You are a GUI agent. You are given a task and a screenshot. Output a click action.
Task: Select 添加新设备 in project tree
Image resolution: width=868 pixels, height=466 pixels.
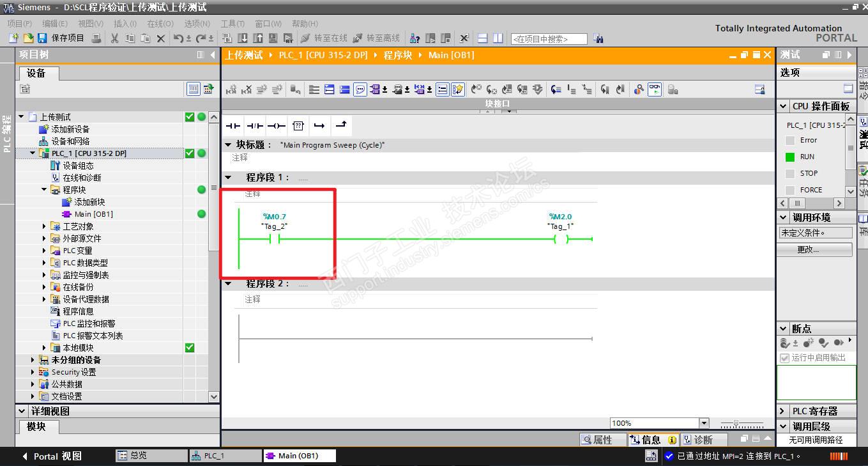tap(70, 129)
